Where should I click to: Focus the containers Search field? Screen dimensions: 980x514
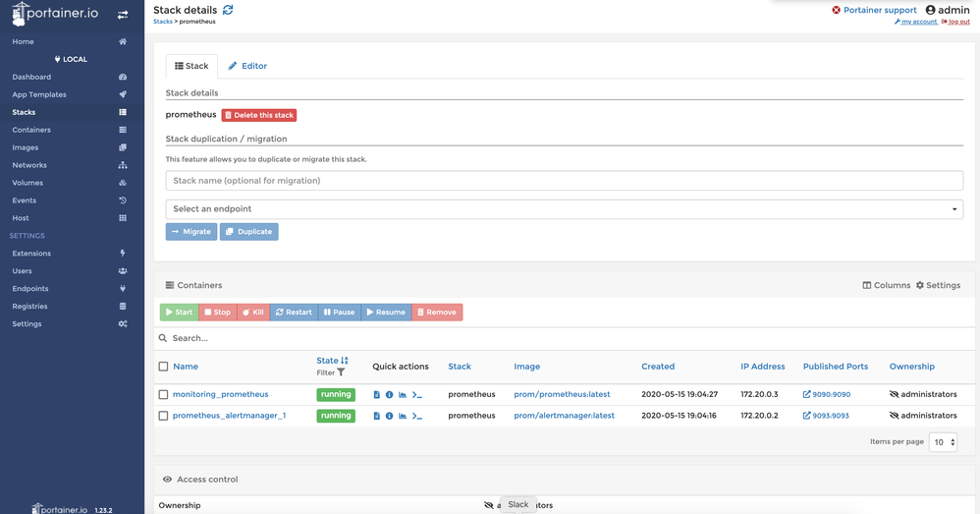click(564, 338)
